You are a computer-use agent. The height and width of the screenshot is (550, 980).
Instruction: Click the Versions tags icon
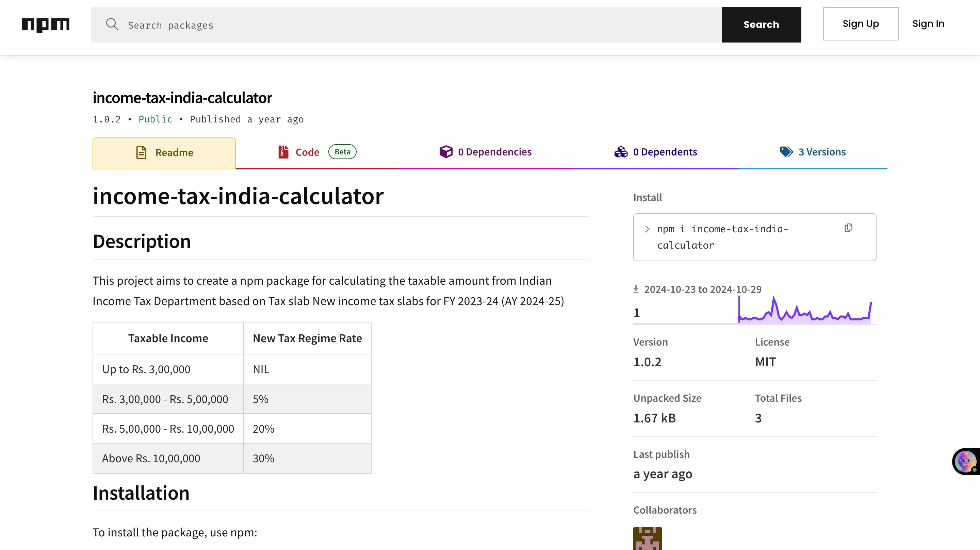click(x=786, y=152)
